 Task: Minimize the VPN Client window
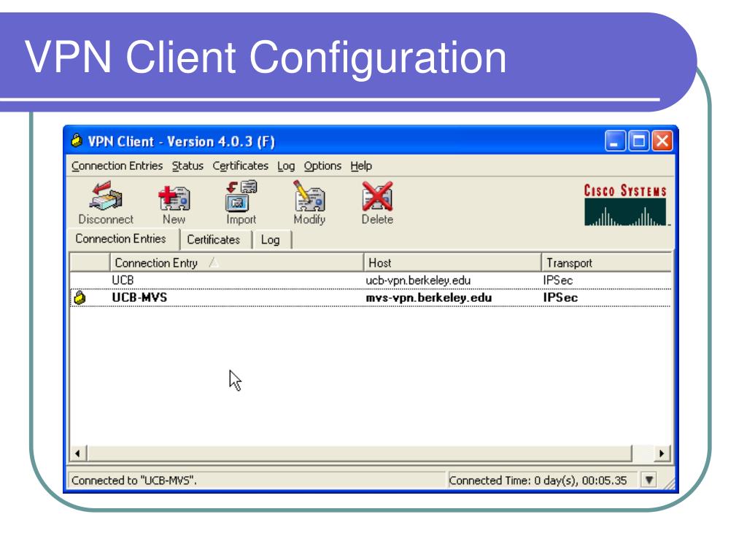tap(615, 141)
